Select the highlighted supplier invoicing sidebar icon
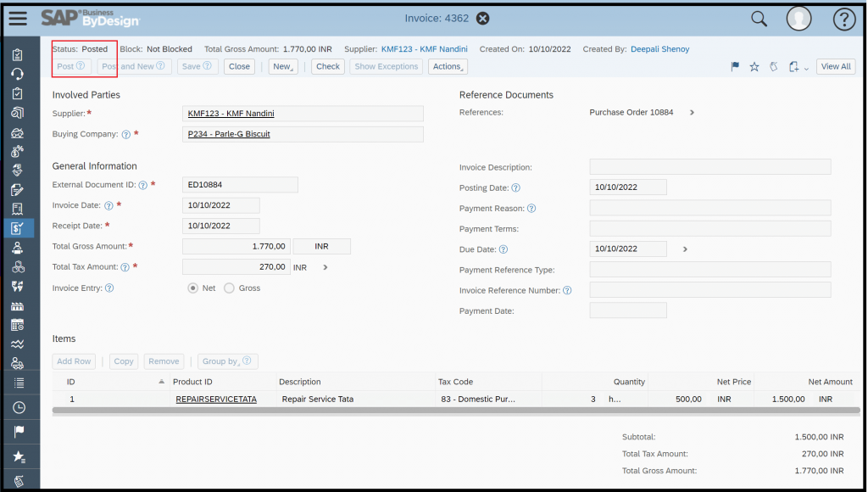 click(x=19, y=227)
